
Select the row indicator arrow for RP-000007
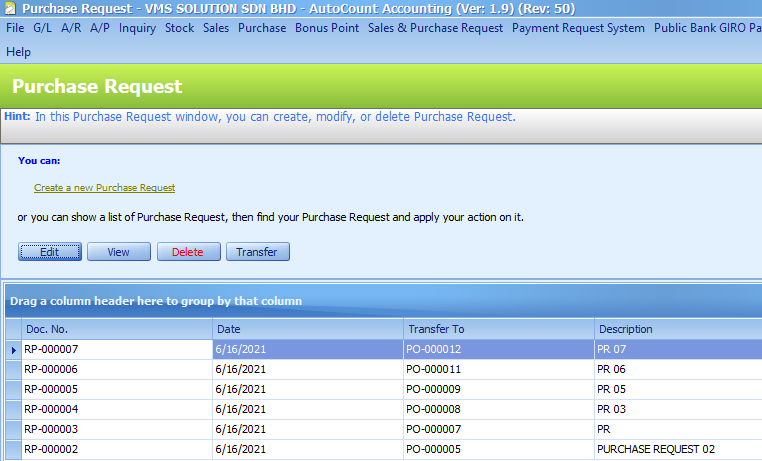[13, 350]
